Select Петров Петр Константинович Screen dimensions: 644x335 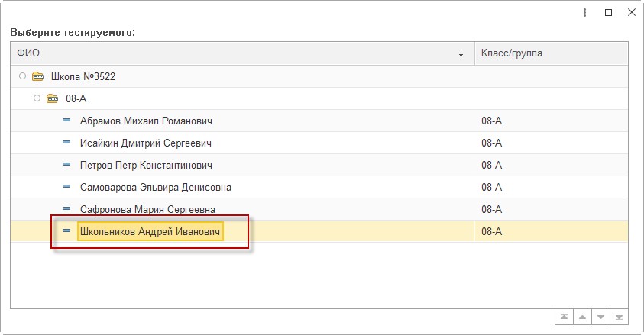pyautogui.click(x=146, y=166)
